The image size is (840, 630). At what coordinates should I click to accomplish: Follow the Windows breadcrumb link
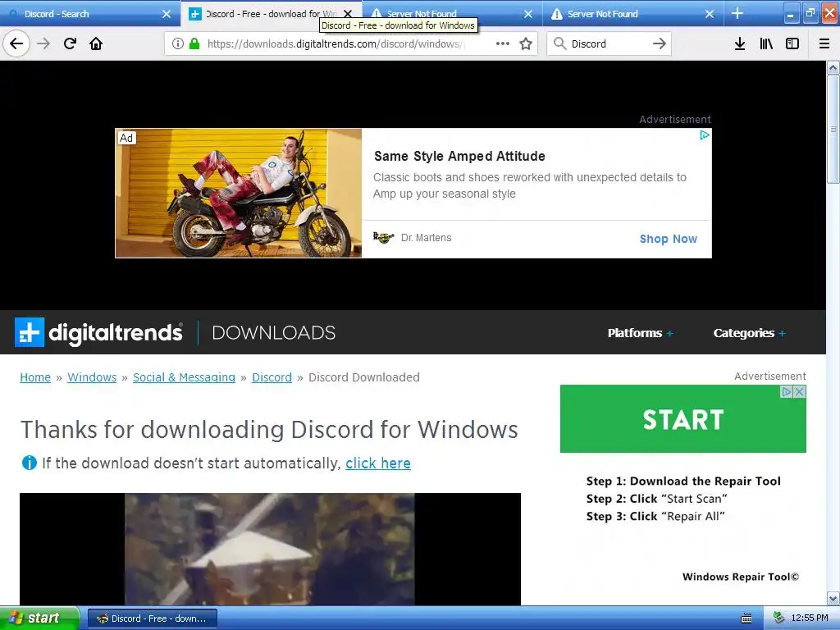(92, 377)
